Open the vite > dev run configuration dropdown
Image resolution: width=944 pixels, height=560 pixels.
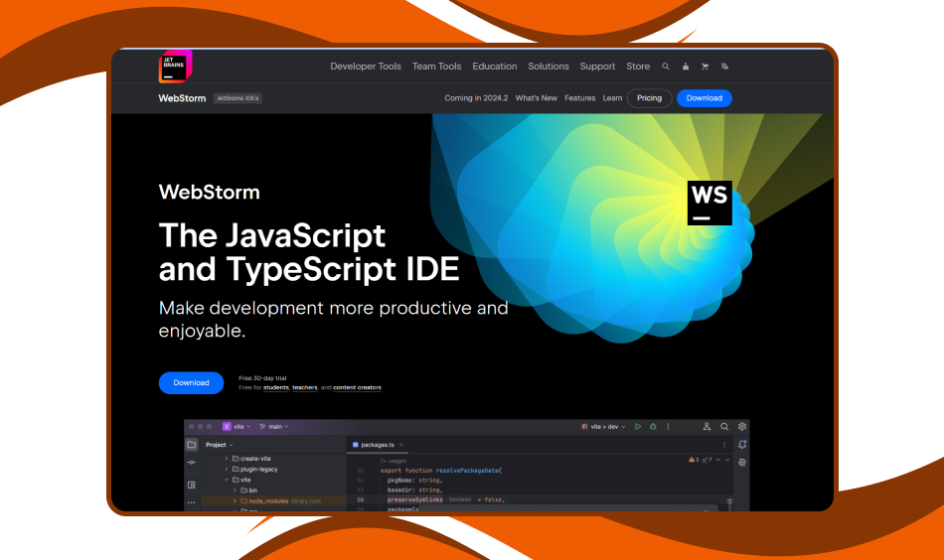604,427
